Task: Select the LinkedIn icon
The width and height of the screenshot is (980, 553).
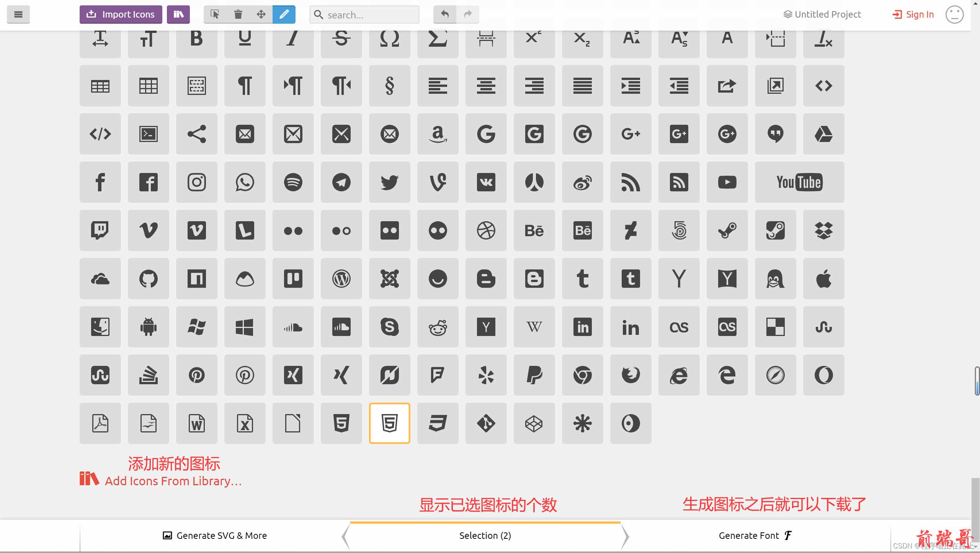Action: click(x=583, y=327)
